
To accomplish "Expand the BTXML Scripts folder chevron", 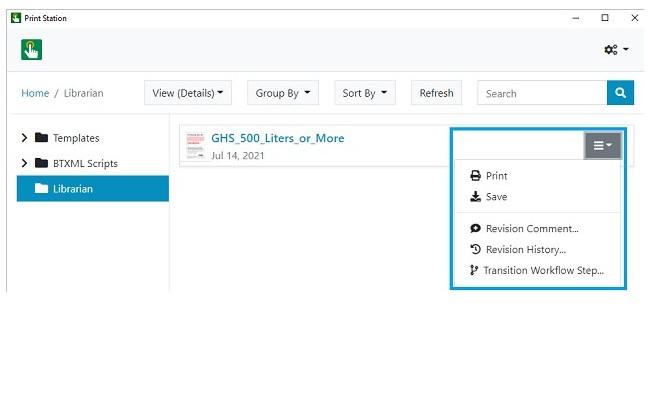I will [24, 163].
